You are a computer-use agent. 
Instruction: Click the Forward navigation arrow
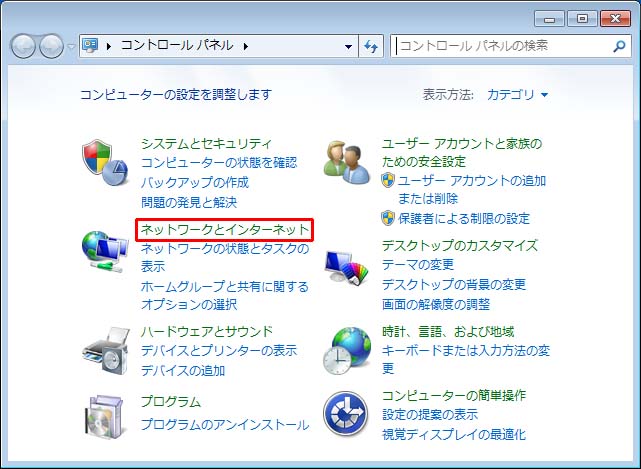click(x=51, y=45)
